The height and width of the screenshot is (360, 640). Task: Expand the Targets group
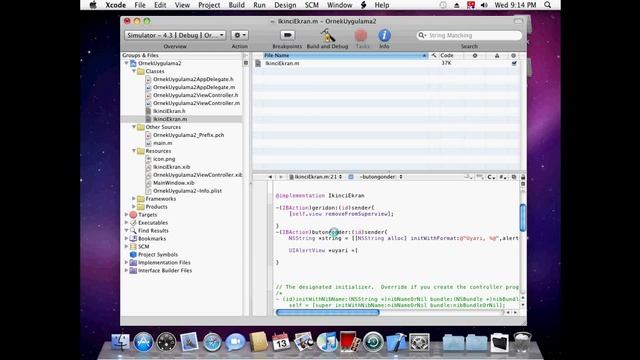pyautogui.click(x=127, y=215)
